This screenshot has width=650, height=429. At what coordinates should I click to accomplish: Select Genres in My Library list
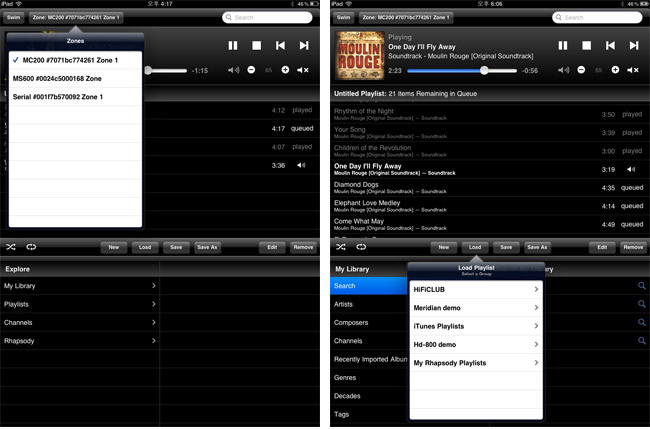point(369,378)
